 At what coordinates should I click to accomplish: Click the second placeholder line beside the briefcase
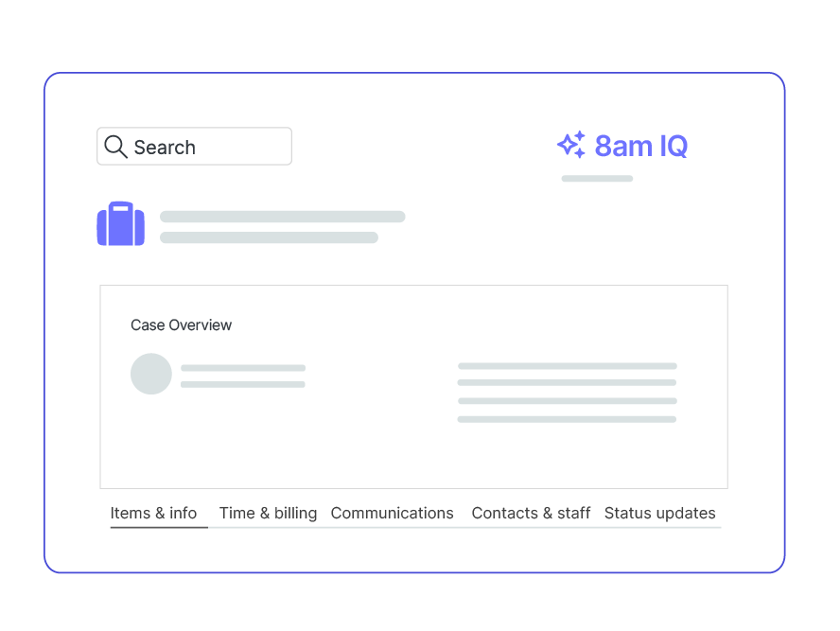pos(269,237)
